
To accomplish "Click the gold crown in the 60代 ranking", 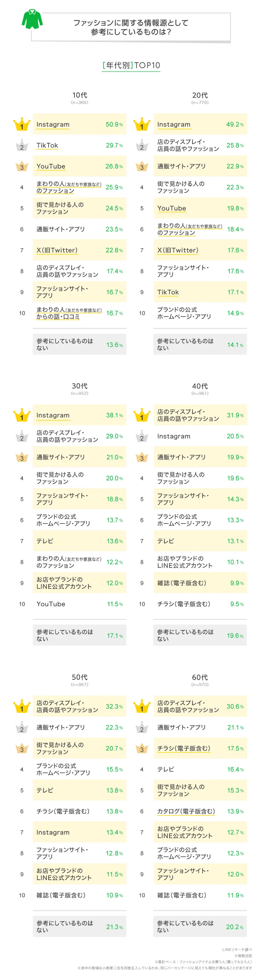I will tap(142, 707).
